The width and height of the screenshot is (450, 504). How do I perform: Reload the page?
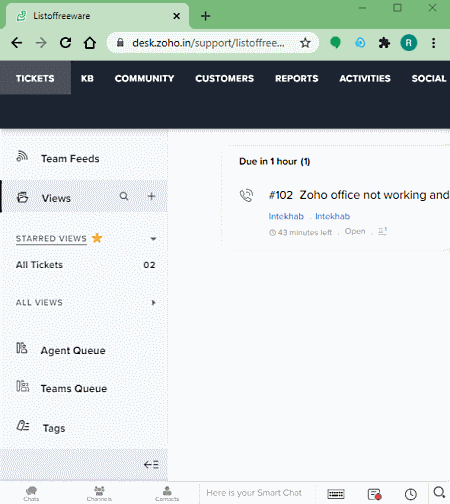tap(65, 43)
